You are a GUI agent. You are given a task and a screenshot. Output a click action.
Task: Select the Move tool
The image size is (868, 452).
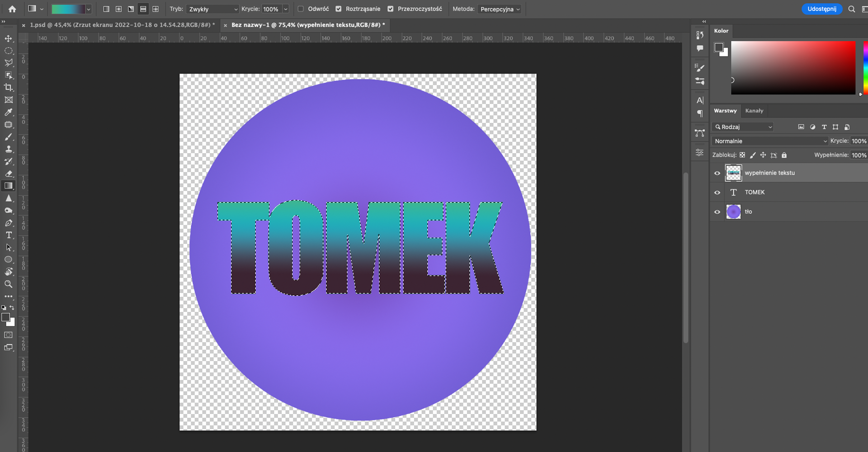point(9,38)
